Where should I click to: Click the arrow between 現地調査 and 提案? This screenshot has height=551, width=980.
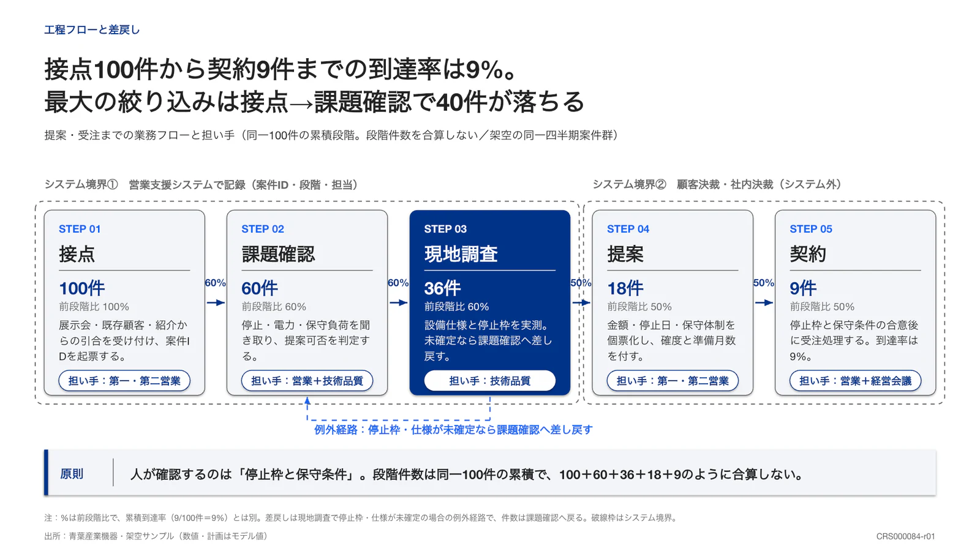pos(581,302)
